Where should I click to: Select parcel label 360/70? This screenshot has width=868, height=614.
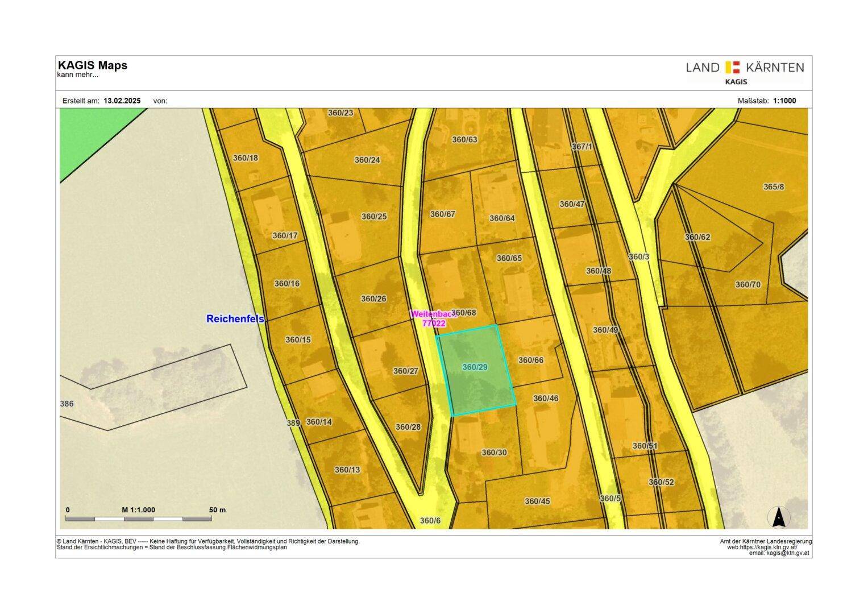(x=748, y=285)
